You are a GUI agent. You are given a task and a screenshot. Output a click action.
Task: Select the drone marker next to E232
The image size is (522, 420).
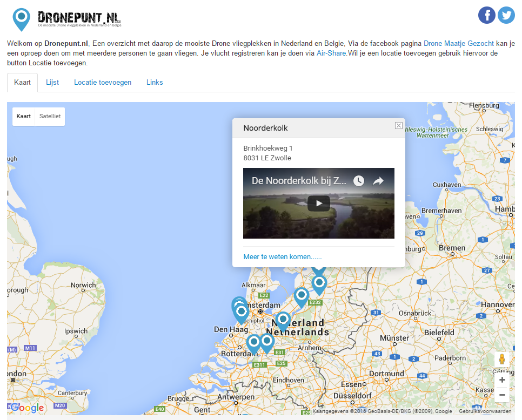pyautogui.click(x=302, y=297)
